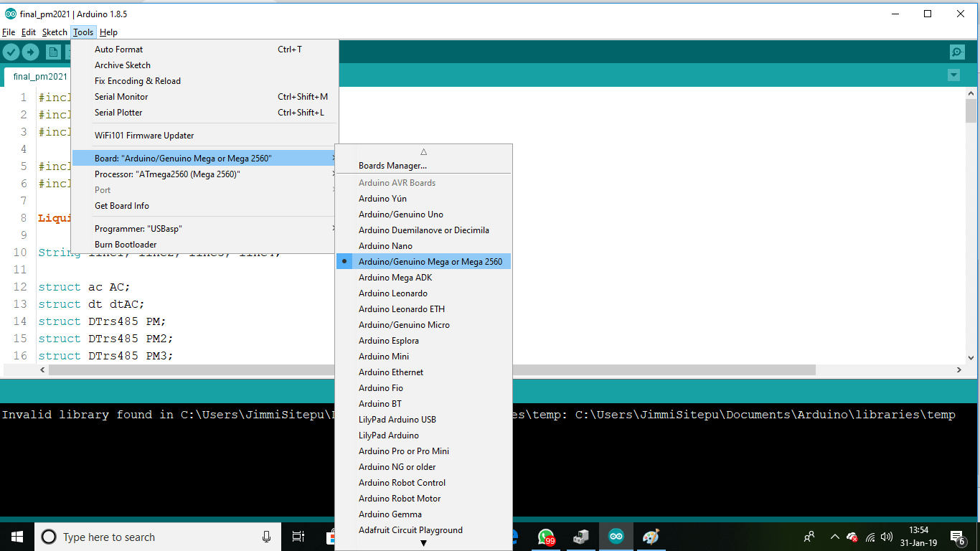Click the Arduino IDE taskbar icon
This screenshot has height=551, width=980.
(x=616, y=537)
